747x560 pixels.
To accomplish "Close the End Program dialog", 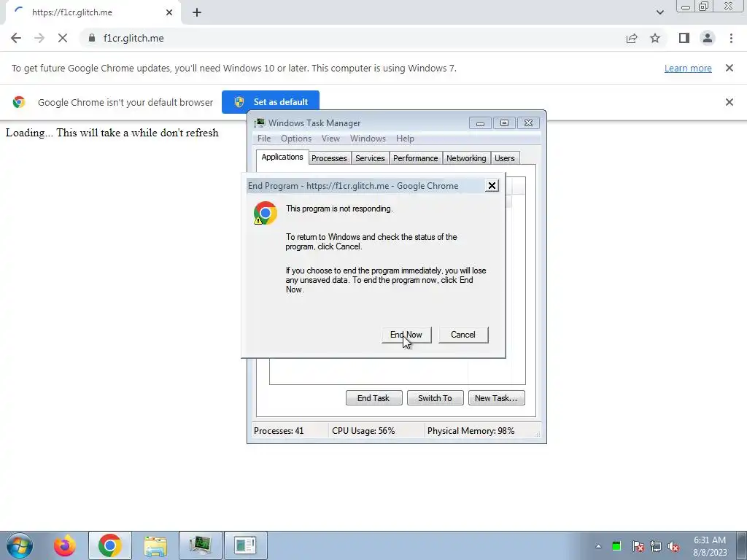I will pos(492,186).
